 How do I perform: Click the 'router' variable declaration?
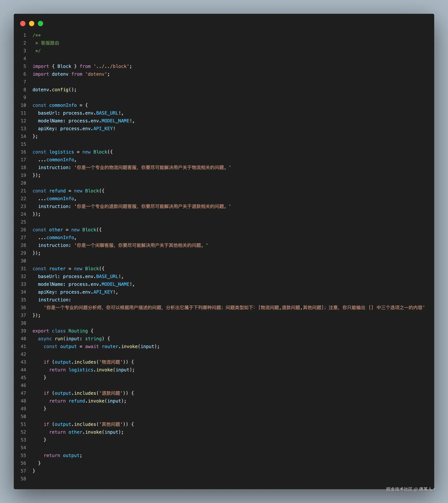click(57, 269)
